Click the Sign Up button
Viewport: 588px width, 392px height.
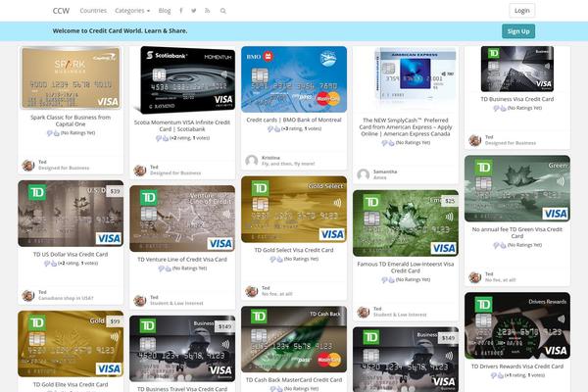[x=518, y=31]
